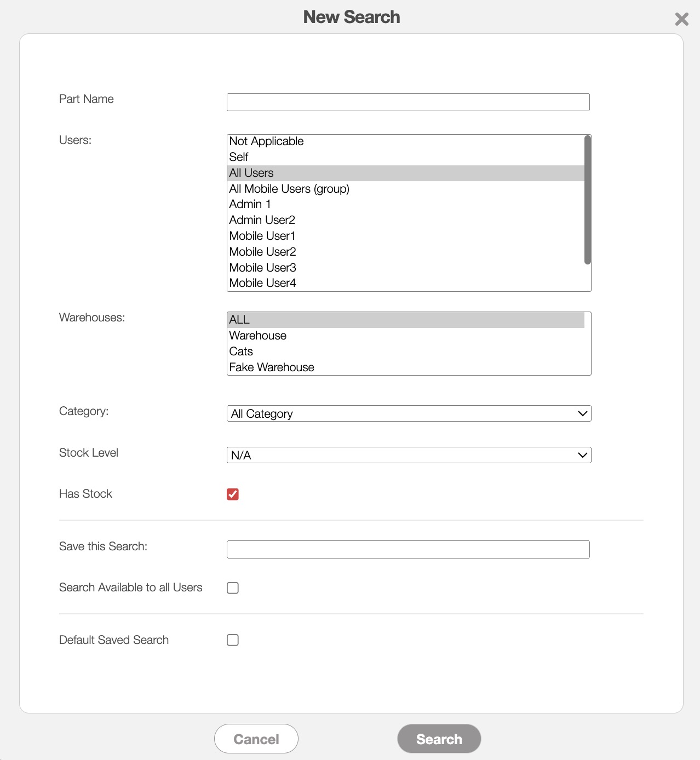Select 'ALL' in Warehouses list
This screenshot has width=700, height=760.
239,320
